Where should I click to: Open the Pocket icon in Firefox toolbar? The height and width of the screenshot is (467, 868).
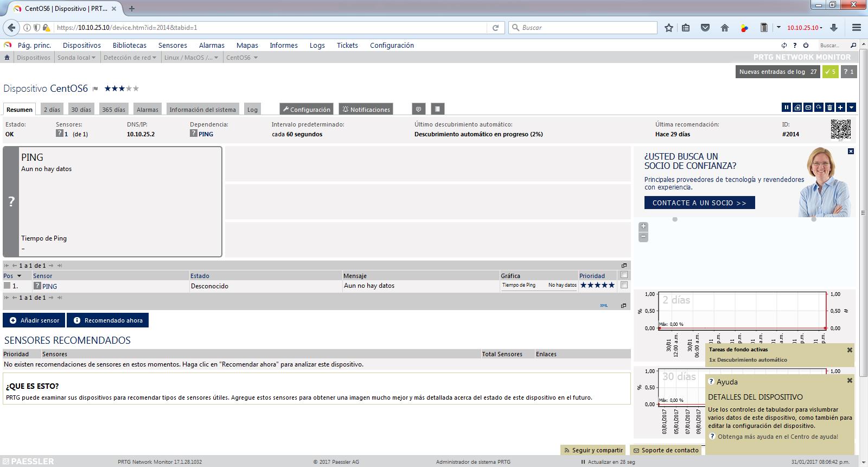coord(705,28)
